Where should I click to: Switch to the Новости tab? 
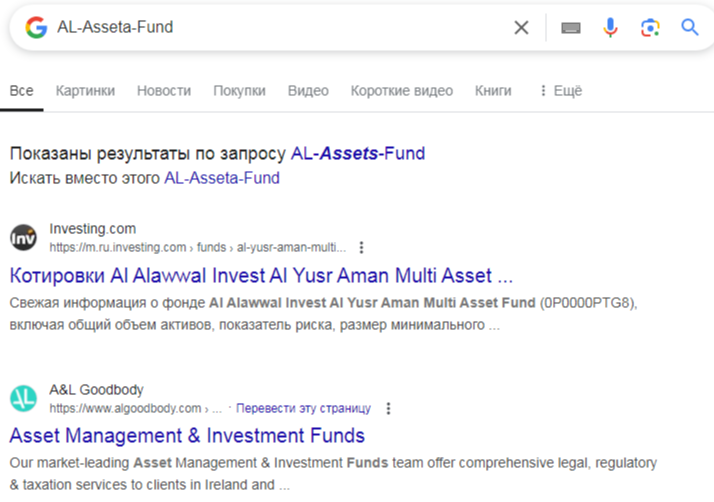coord(164,91)
